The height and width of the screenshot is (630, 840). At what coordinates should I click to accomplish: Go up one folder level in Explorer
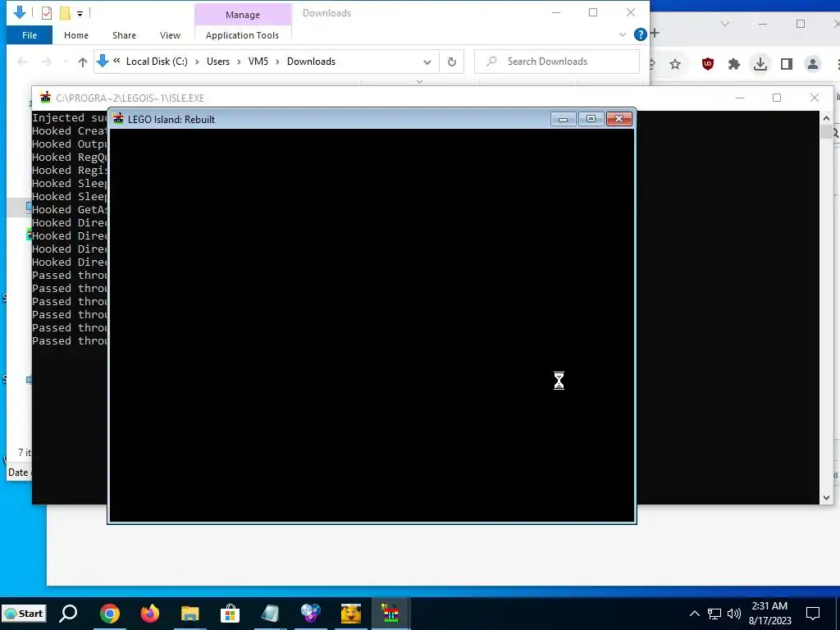point(83,62)
